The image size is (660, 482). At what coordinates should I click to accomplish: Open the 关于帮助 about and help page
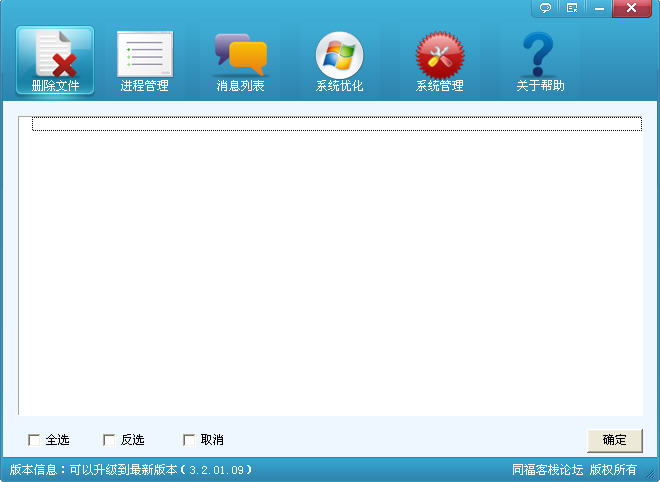click(x=540, y=60)
